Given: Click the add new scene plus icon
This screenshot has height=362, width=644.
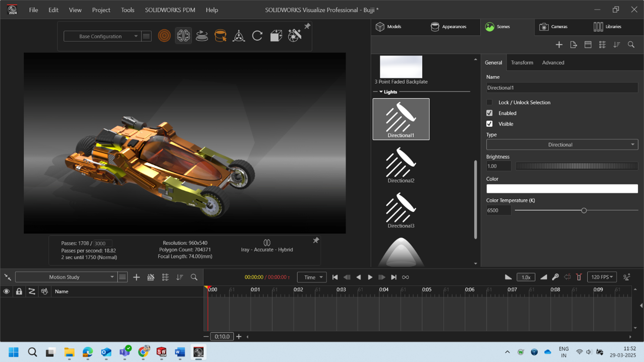Looking at the screenshot, I should point(559,45).
